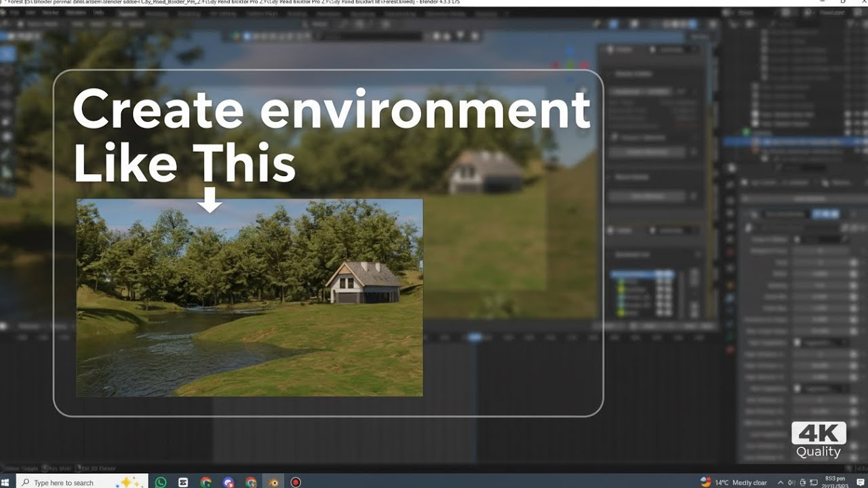Open the red screen recorder taskbar icon

296,482
